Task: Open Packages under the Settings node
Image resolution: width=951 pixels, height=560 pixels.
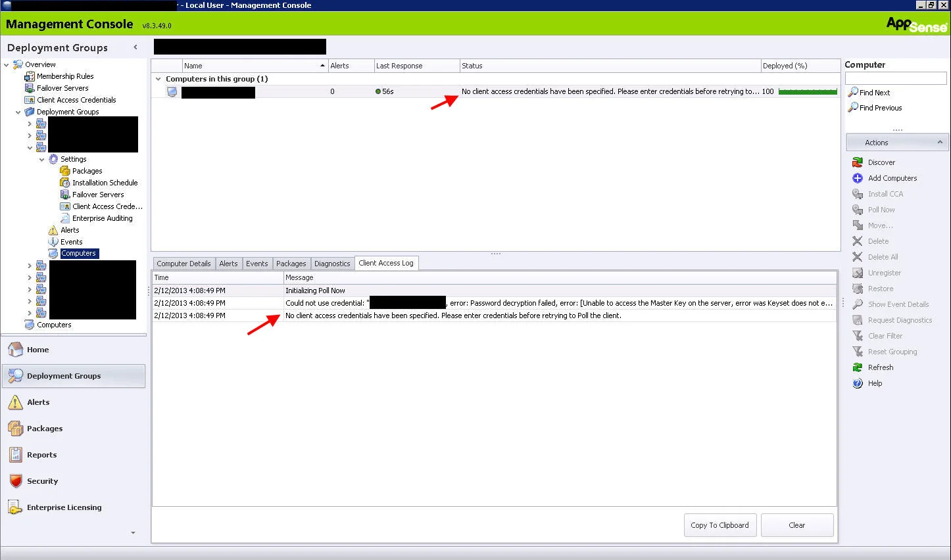Action: [87, 171]
